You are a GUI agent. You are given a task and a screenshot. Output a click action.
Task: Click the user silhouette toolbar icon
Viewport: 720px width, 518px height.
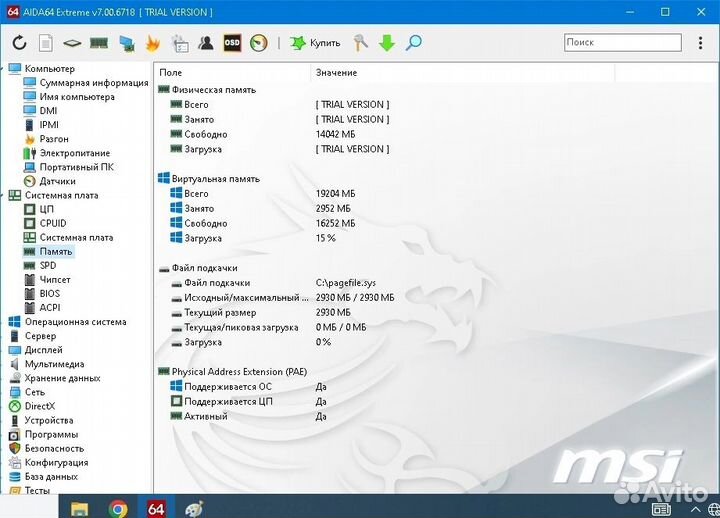206,43
